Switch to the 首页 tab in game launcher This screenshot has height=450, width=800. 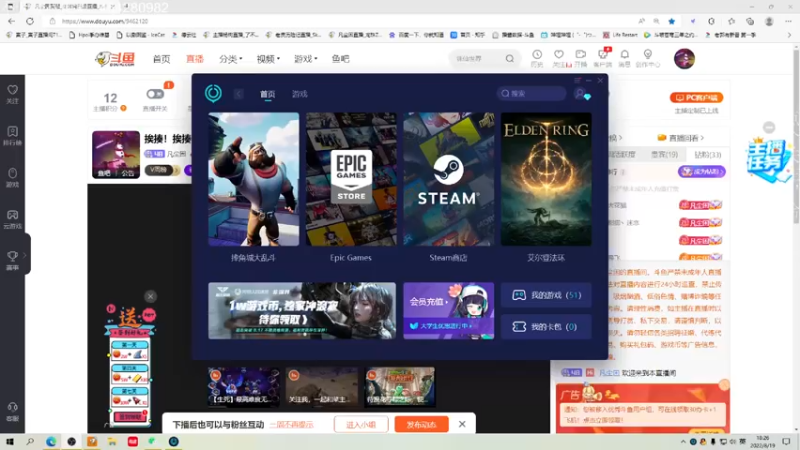[267, 94]
